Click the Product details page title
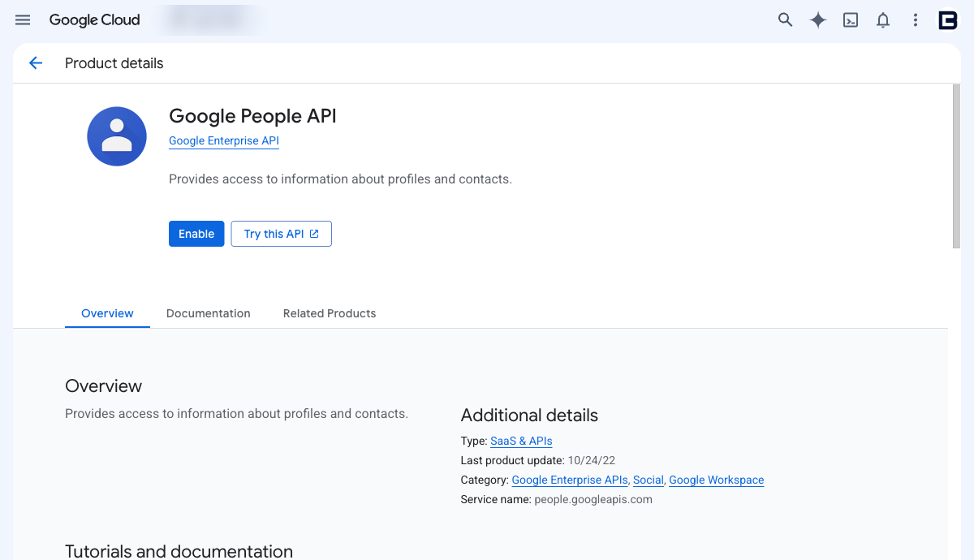 (x=114, y=63)
